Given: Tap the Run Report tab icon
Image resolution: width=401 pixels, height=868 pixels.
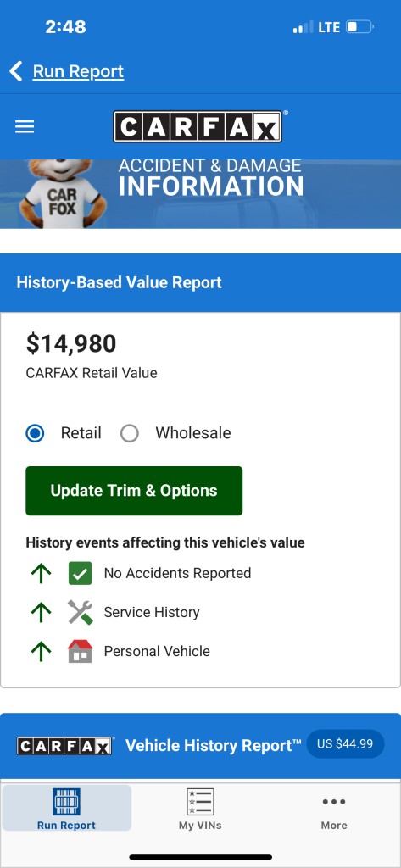Looking at the screenshot, I should coord(66,801).
